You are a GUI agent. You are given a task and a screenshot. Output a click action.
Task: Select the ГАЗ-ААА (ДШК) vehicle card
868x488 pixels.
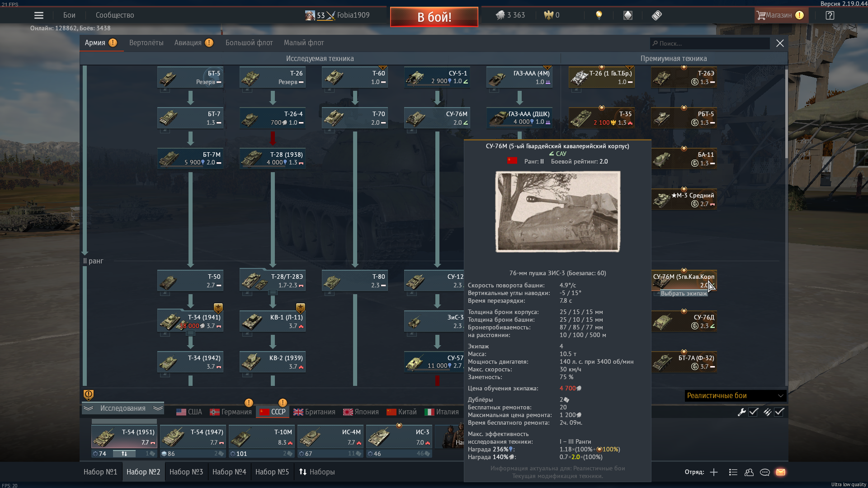519,118
